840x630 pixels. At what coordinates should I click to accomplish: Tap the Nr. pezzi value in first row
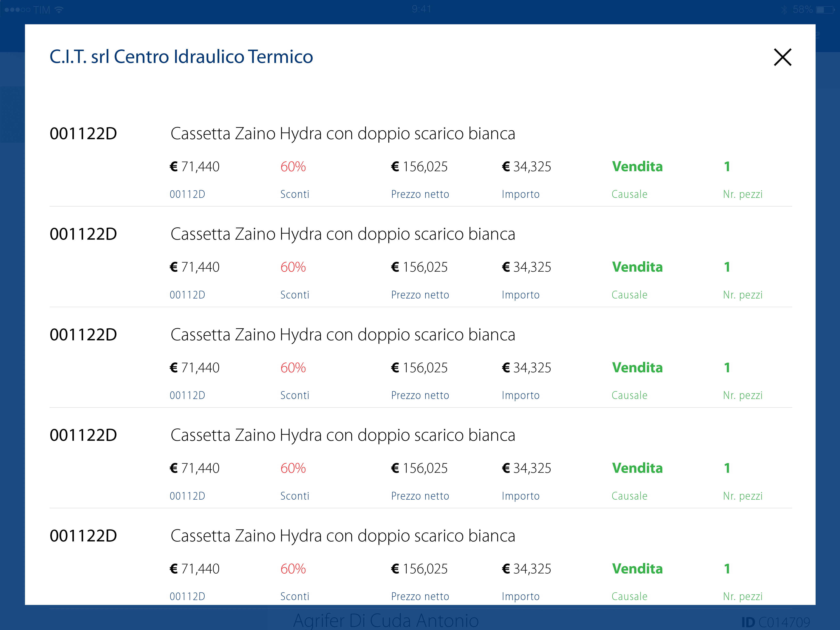727,167
